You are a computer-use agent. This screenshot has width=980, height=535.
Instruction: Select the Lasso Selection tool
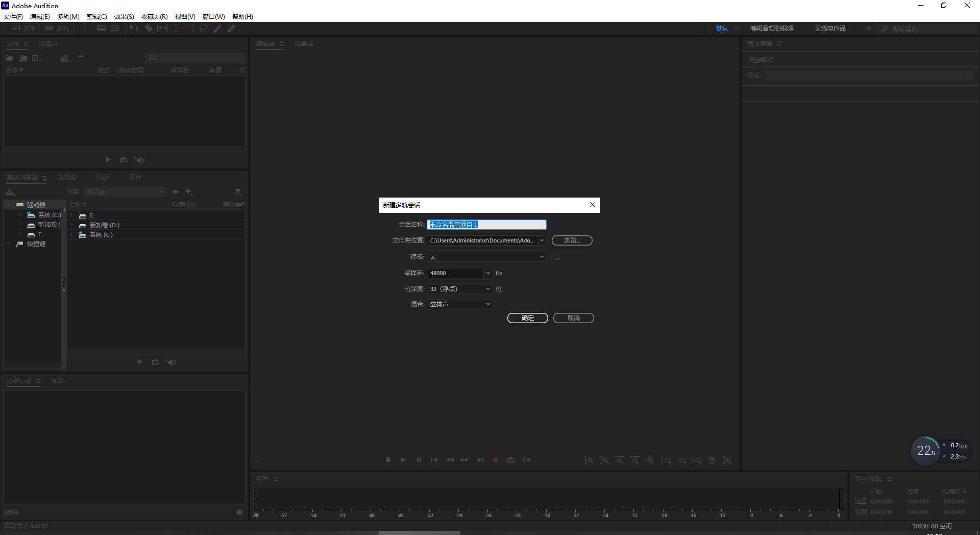(204, 28)
